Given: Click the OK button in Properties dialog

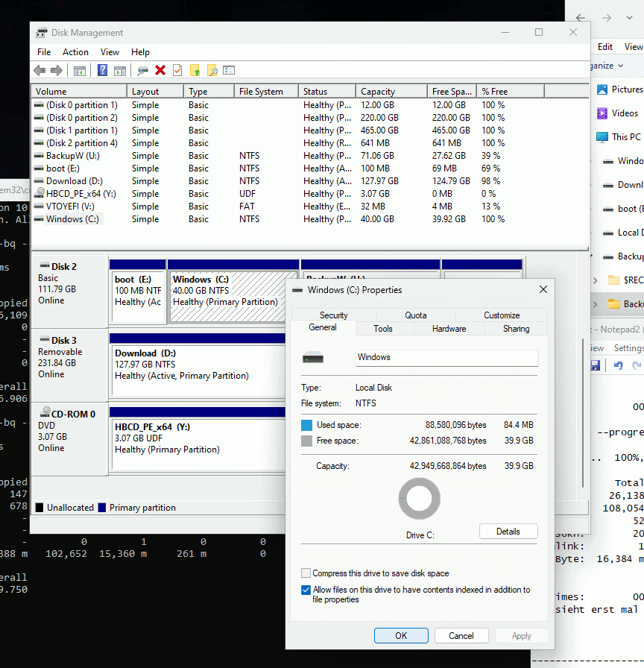Looking at the screenshot, I should (x=401, y=636).
